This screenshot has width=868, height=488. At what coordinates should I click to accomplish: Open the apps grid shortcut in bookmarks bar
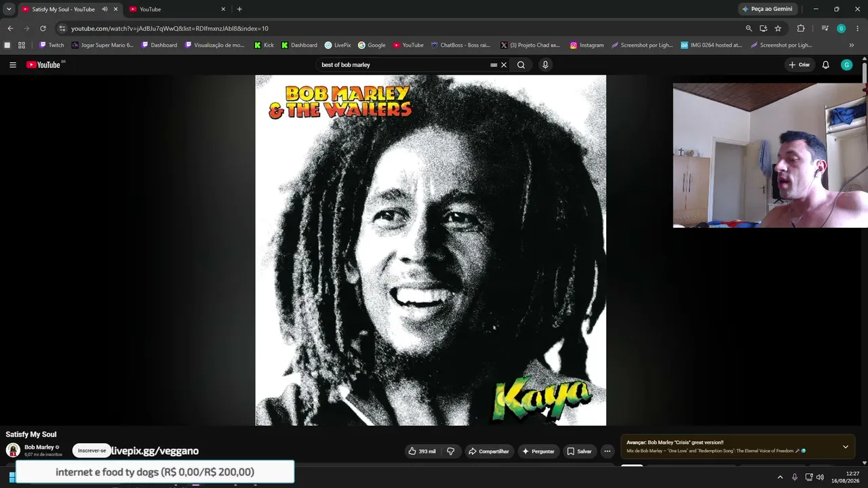(x=22, y=45)
